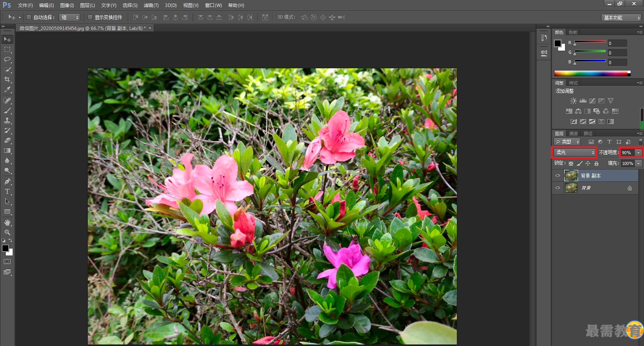
Task: Select the Zoom tool
Action: [7, 232]
